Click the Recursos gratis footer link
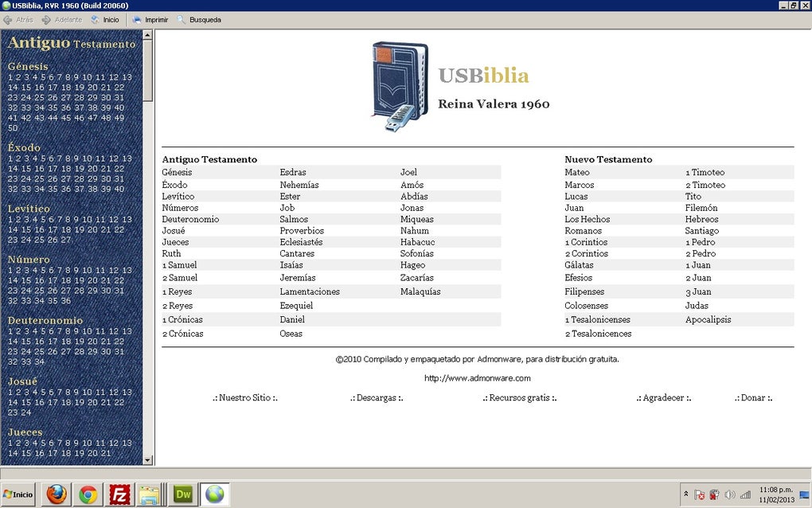The height and width of the screenshot is (508, 812). pos(519,398)
